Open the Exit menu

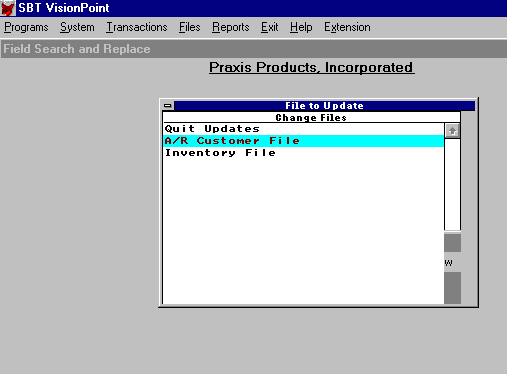269,27
